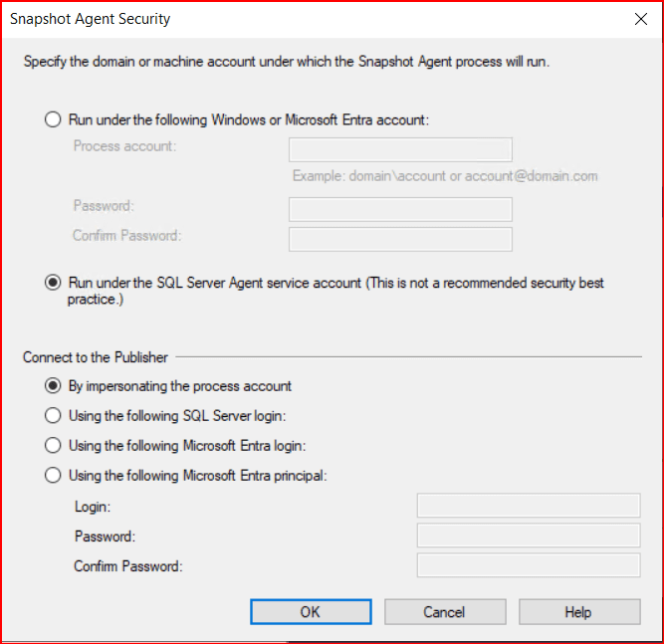Click the domain\account example hint text
The height and width of the screenshot is (644, 664).
(x=445, y=176)
